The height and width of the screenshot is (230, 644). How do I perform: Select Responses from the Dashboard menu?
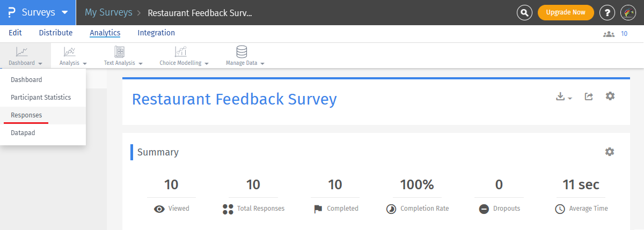[26, 115]
